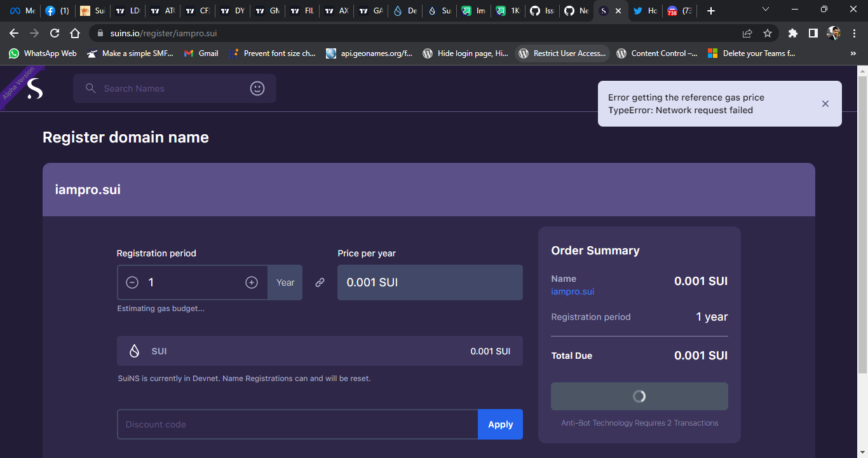Click inside the Discount code field

coord(286,424)
